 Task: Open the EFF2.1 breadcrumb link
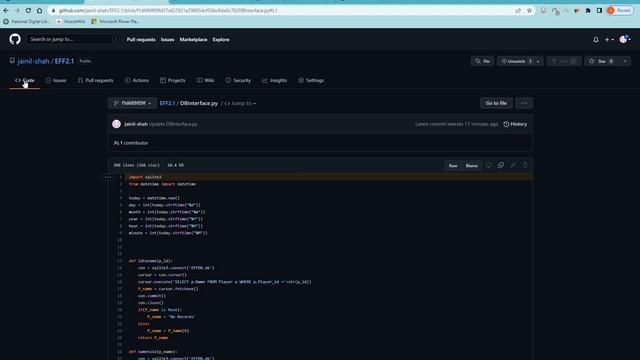click(x=167, y=103)
